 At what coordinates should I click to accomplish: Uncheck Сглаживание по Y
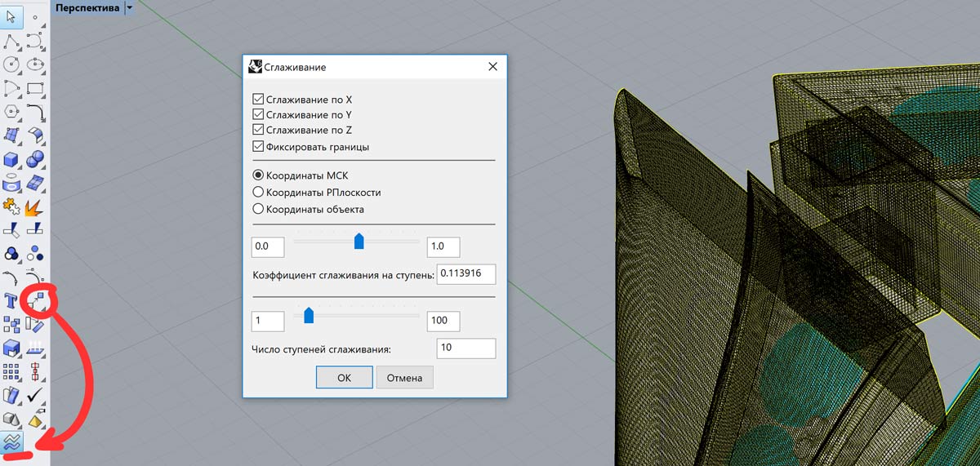coord(259,115)
